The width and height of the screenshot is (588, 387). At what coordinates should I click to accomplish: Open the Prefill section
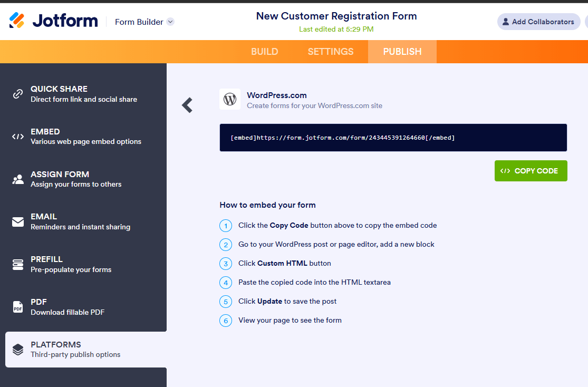[x=83, y=264]
